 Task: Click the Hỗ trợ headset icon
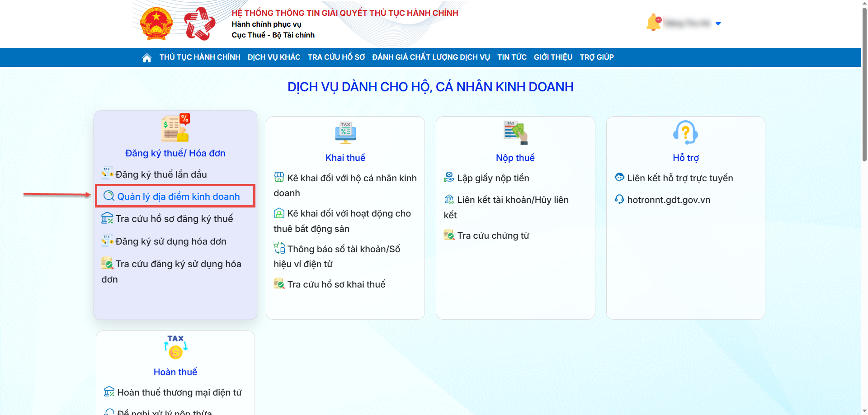pyautogui.click(x=685, y=132)
